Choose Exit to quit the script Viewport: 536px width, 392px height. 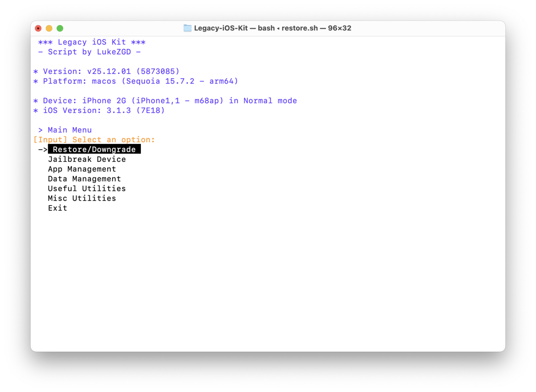click(58, 208)
